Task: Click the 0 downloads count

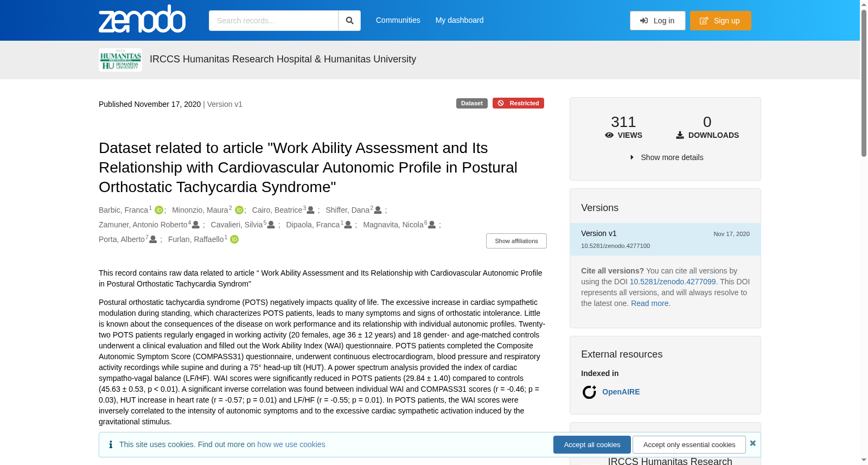Action: click(707, 122)
